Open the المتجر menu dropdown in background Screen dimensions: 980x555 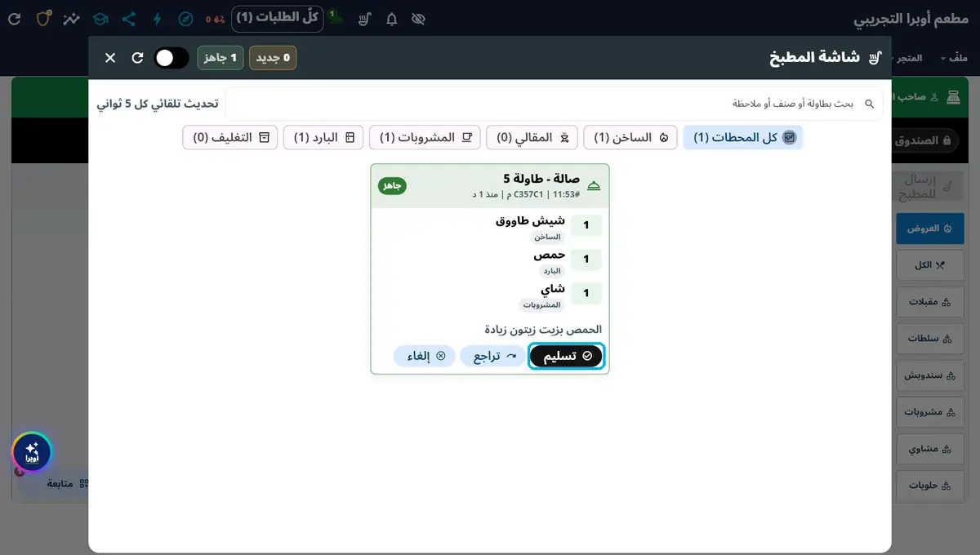[908, 58]
